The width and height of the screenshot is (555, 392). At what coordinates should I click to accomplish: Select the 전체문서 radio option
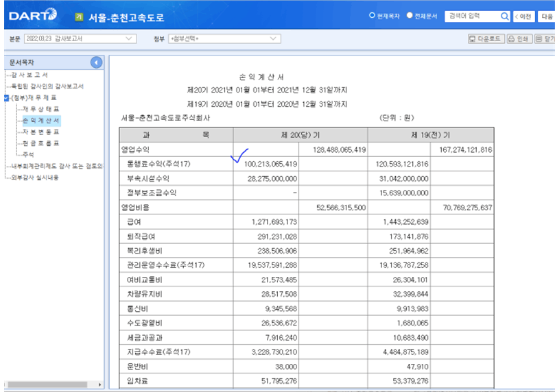click(x=410, y=16)
